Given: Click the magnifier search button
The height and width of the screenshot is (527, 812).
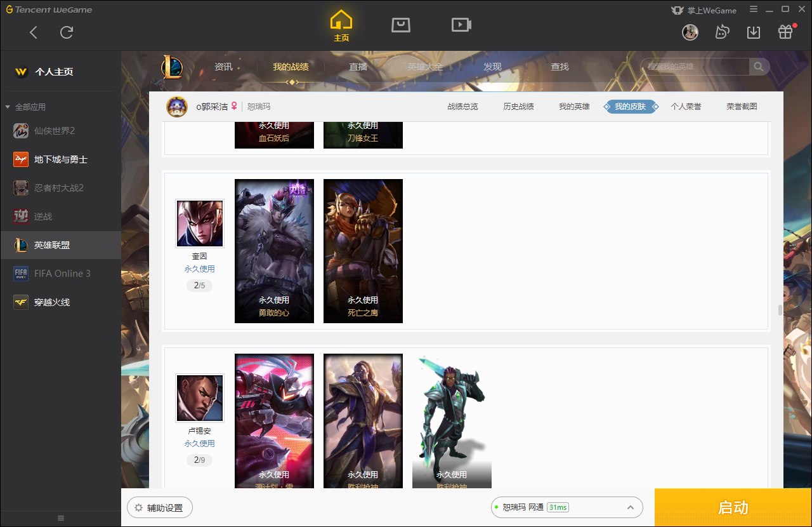Looking at the screenshot, I should point(759,67).
